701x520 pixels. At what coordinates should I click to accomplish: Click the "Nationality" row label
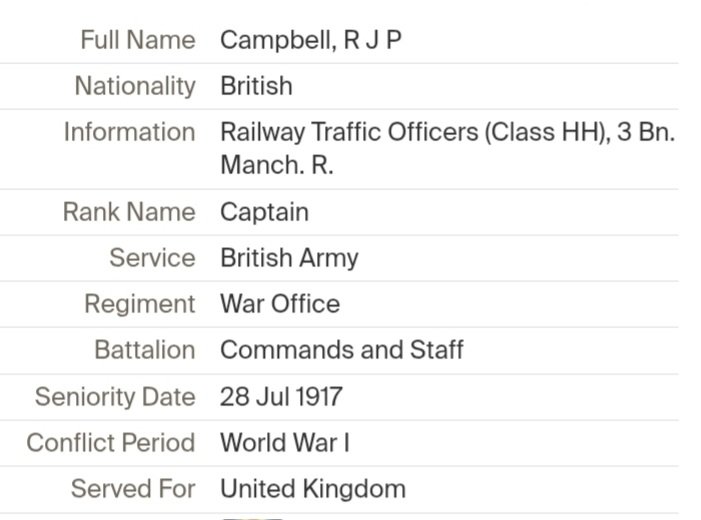tap(135, 86)
